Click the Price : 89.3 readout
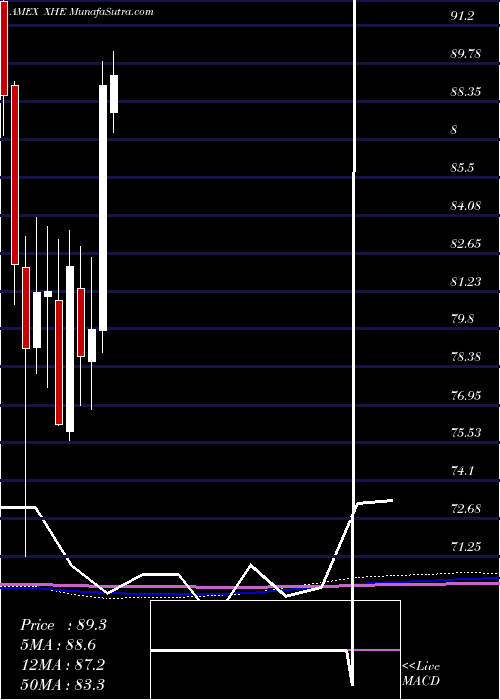This screenshot has width=500, height=700. click(x=63, y=625)
